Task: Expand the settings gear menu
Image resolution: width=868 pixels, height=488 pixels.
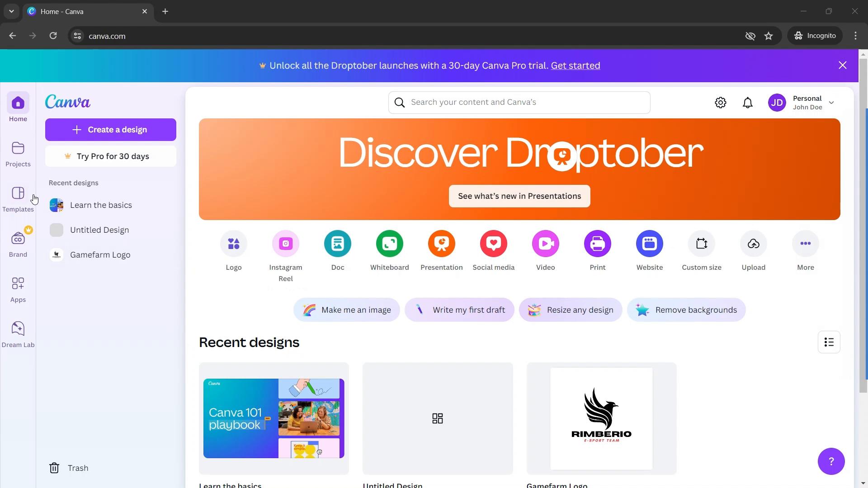Action: [x=720, y=102]
